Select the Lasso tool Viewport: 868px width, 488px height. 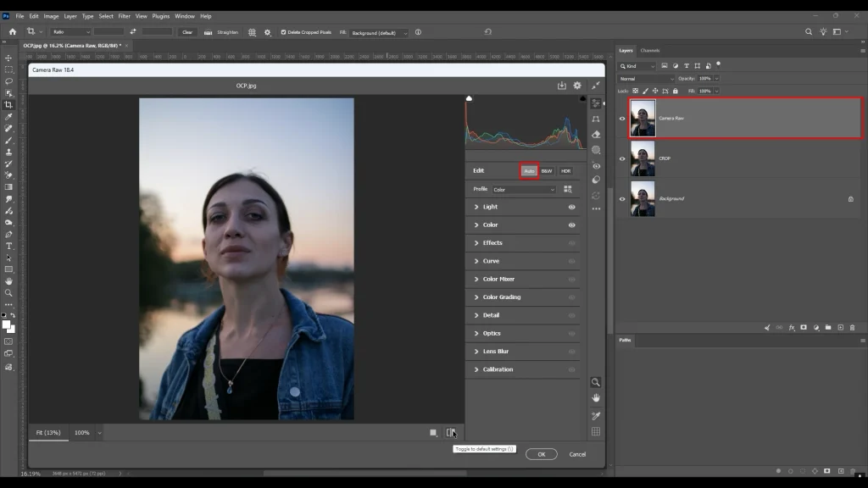(8, 81)
